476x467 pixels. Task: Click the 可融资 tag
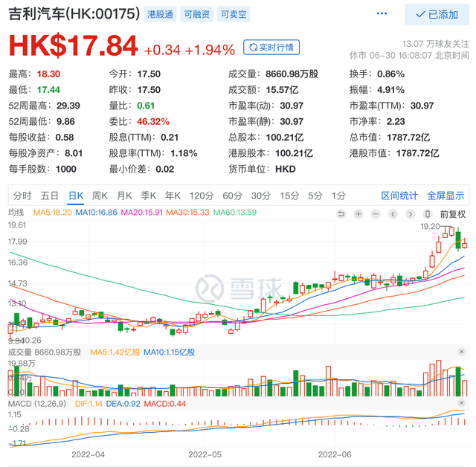tap(196, 14)
